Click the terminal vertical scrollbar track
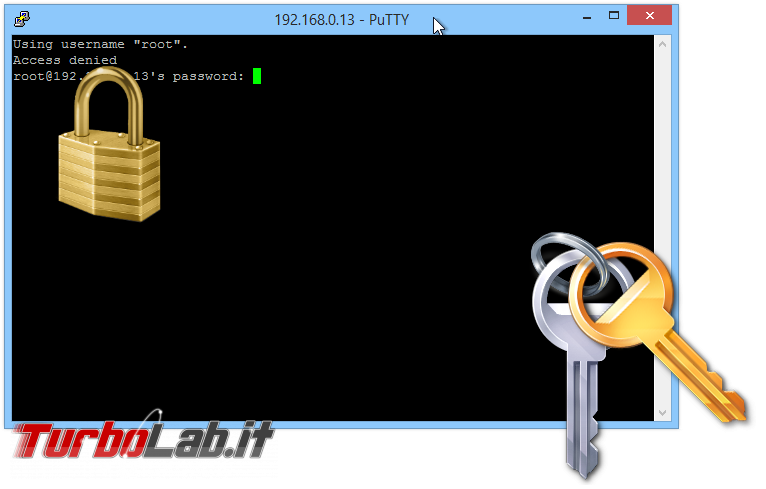This screenshot has width=766, height=489. click(x=662, y=229)
